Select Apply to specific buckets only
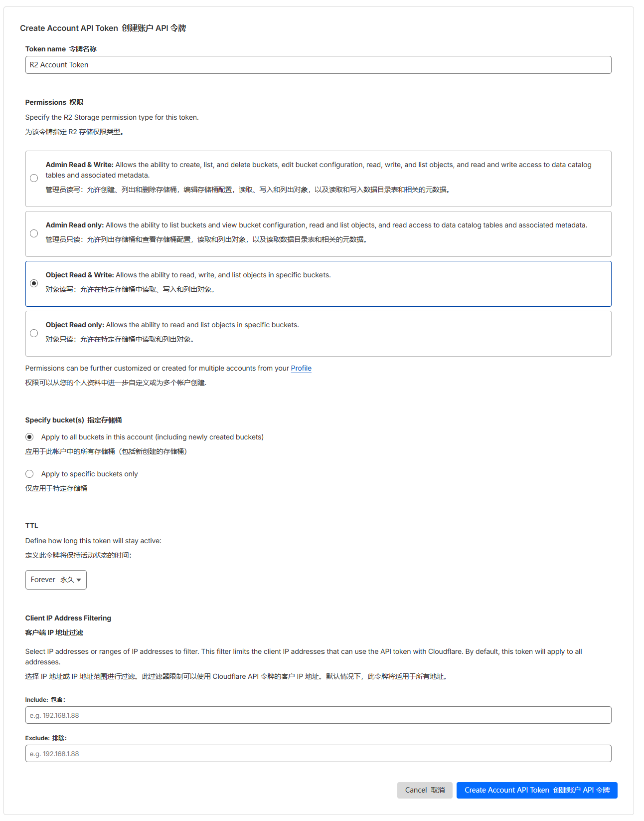 point(29,474)
